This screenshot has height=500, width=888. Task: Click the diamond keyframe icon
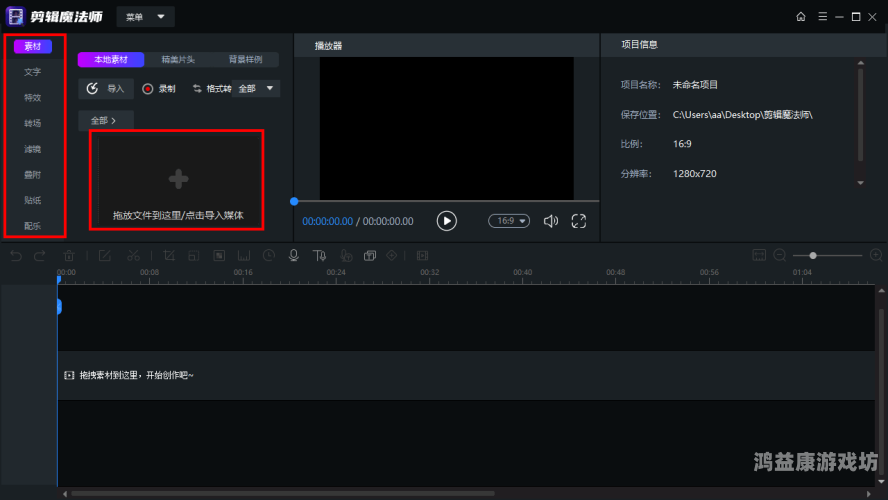tap(392, 256)
